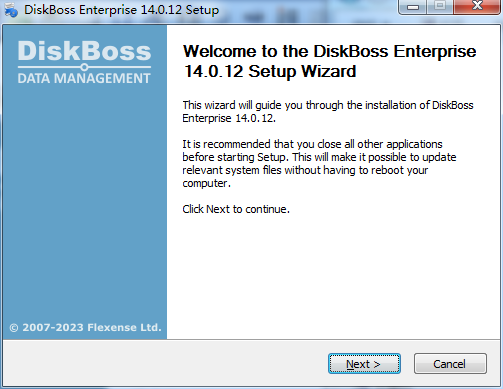Click the 'This wizard will guide you' paragraph

pyautogui.click(x=328, y=111)
